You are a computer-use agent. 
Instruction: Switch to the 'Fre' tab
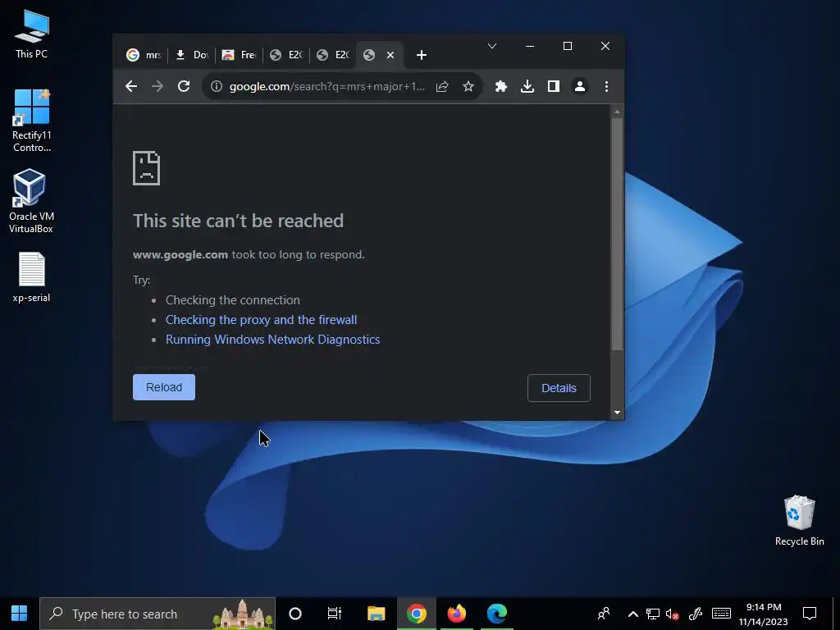[239, 55]
